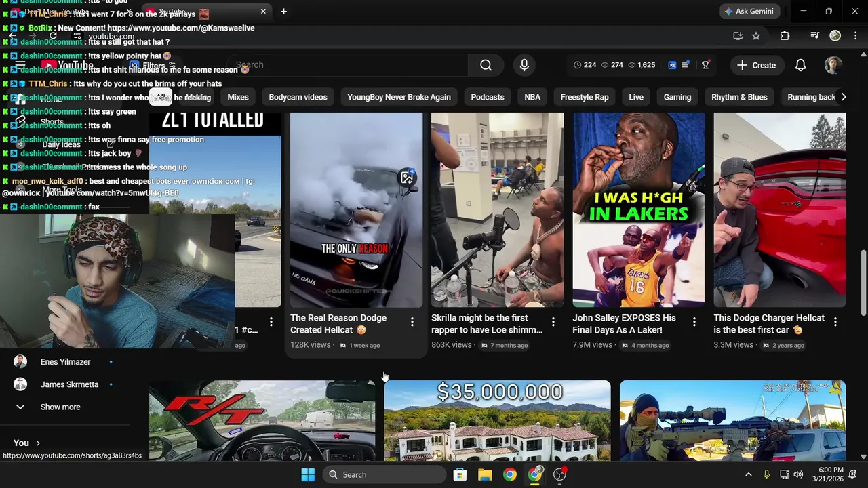Open a new browser tab with the plus
This screenshot has width=868, height=488.
tap(283, 12)
